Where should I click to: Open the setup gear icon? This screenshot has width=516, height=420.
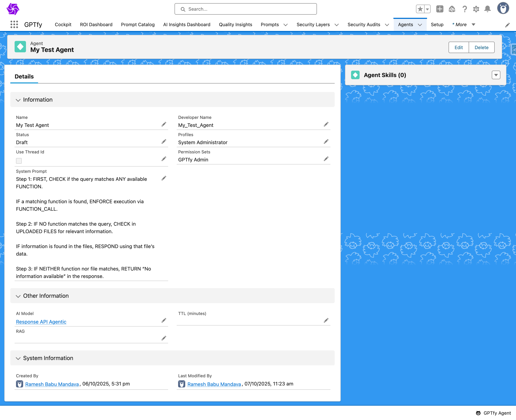click(476, 9)
